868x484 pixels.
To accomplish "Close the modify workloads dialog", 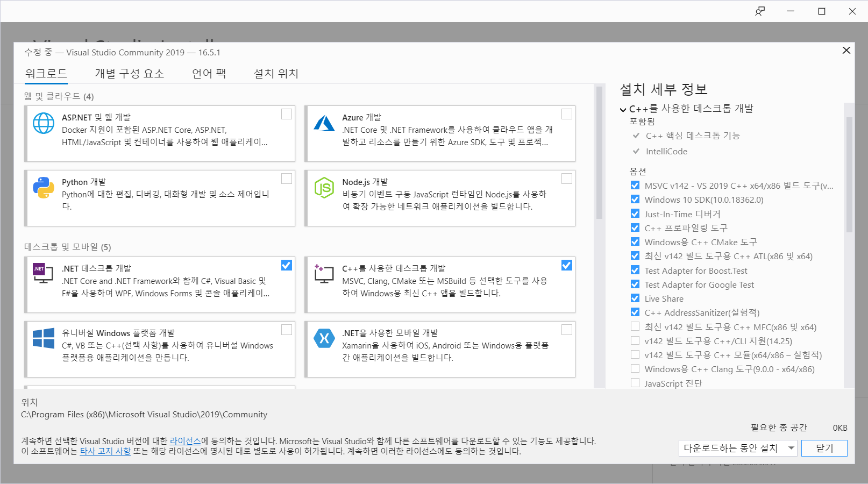I will click(846, 50).
